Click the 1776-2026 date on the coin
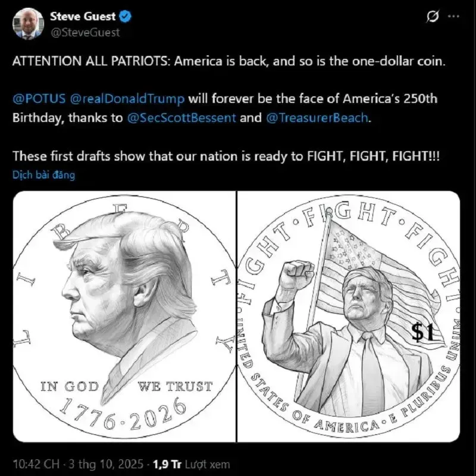Screen dimensions: 476x476 coord(123,415)
